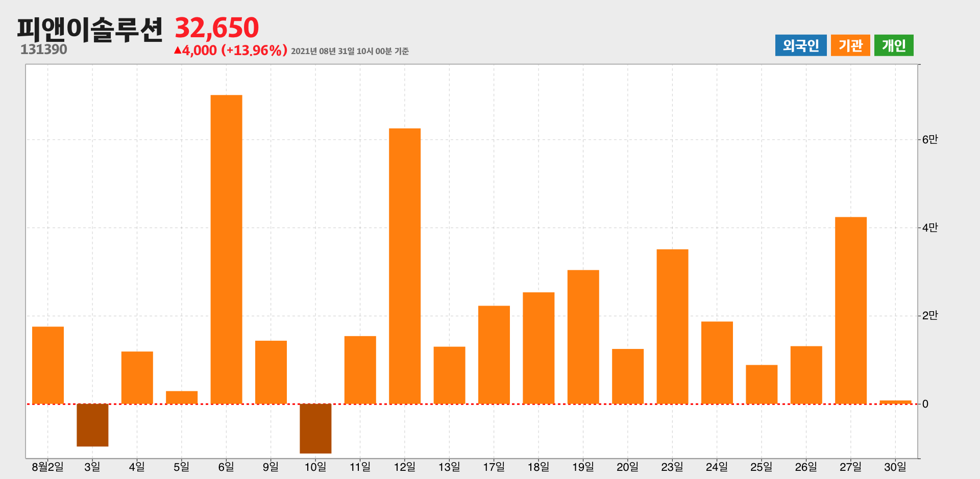
Task: Click the timestamp 2021년 08년 31일 10시 00분 기준
Action: (350, 51)
